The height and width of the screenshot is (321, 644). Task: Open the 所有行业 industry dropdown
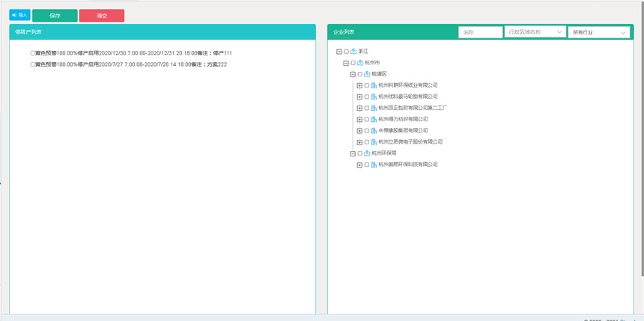click(599, 32)
